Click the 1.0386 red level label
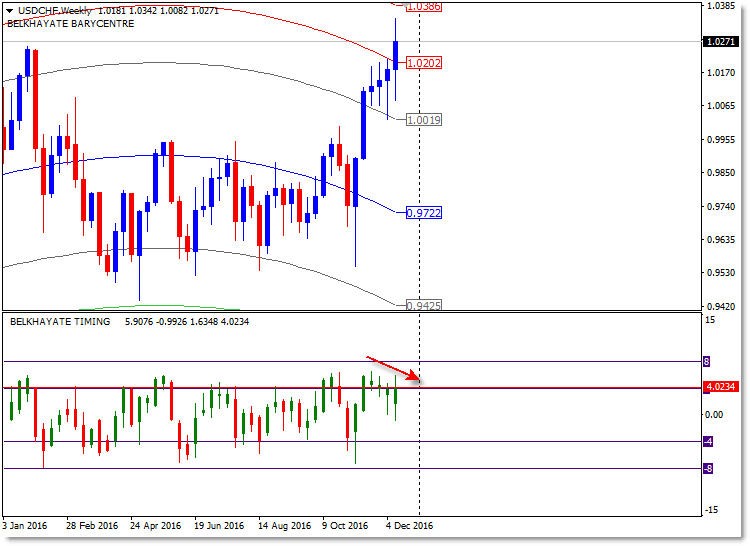This screenshot has height=546, width=750. click(x=423, y=7)
